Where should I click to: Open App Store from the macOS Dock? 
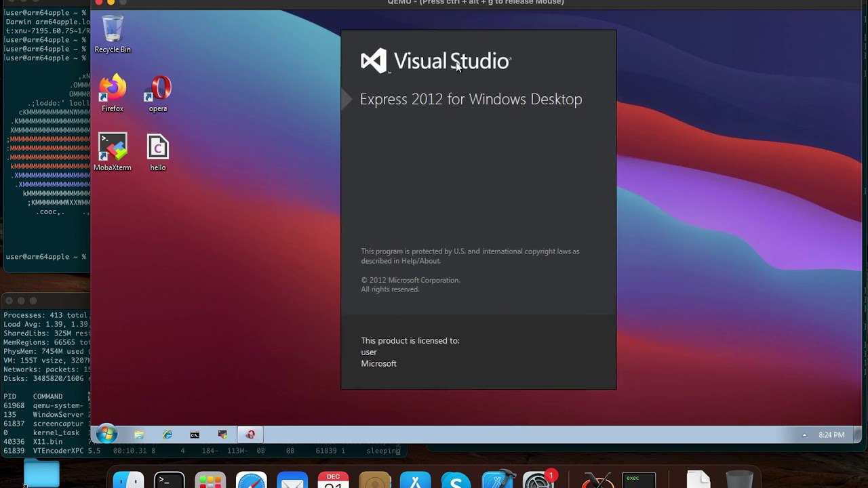[415, 480]
